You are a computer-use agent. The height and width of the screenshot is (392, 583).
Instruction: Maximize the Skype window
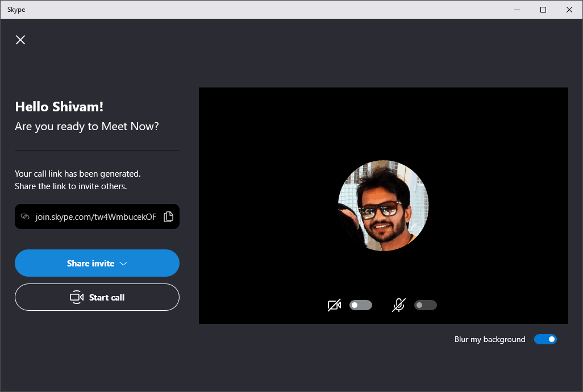543,10
